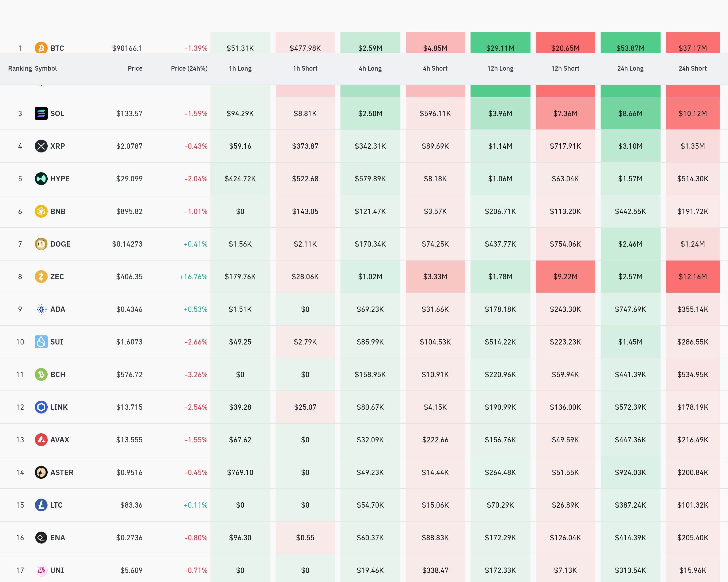Click the AVAX Avalanche icon
The width and height of the screenshot is (728, 582).
[41, 440]
